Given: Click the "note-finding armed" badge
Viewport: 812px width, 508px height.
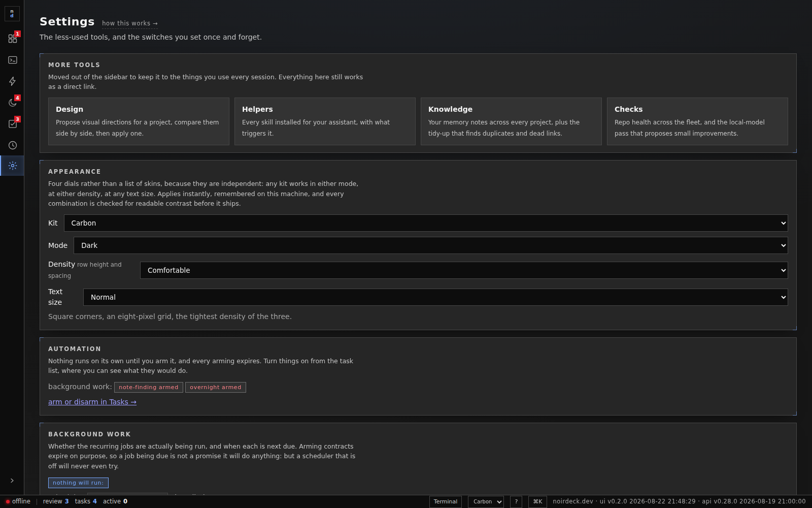Looking at the screenshot, I should point(149,387).
